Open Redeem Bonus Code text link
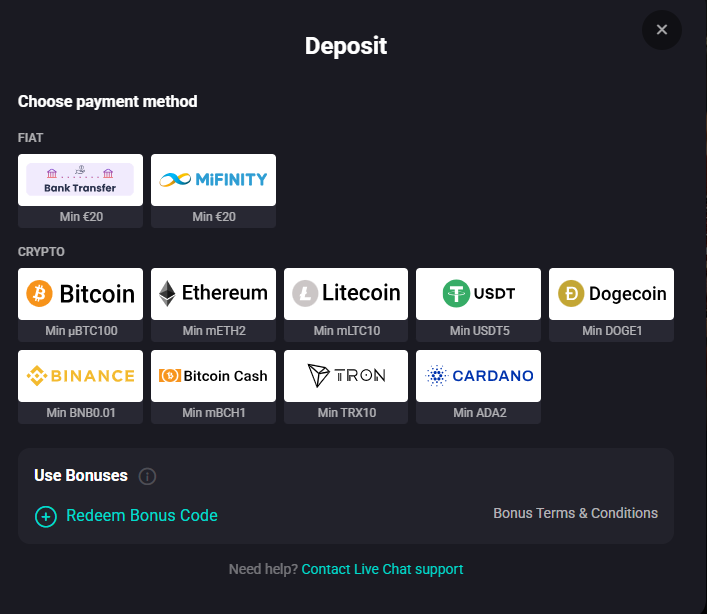The height and width of the screenshot is (614, 707). [x=142, y=516]
